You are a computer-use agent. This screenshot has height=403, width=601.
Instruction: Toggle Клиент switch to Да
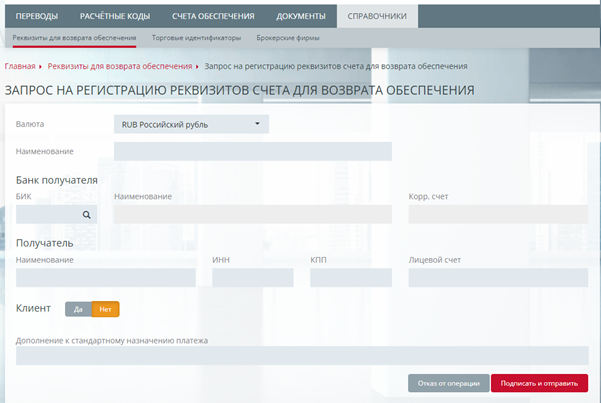click(x=78, y=309)
